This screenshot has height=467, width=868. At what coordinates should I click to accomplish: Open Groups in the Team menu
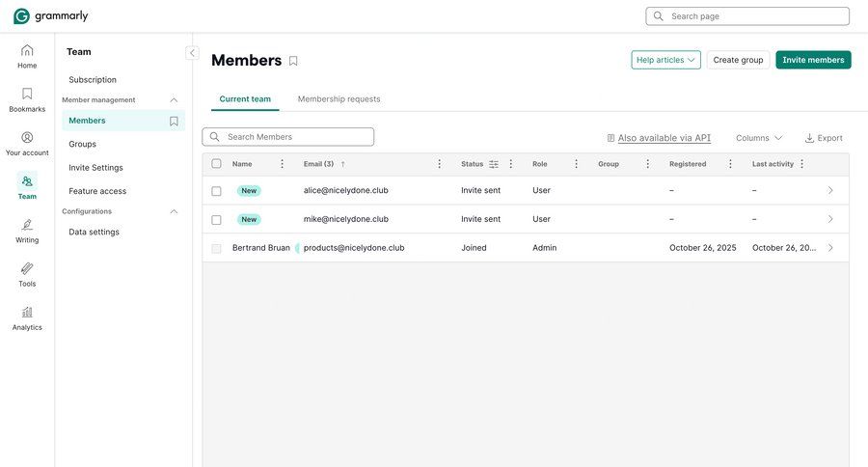[x=83, y=144]
